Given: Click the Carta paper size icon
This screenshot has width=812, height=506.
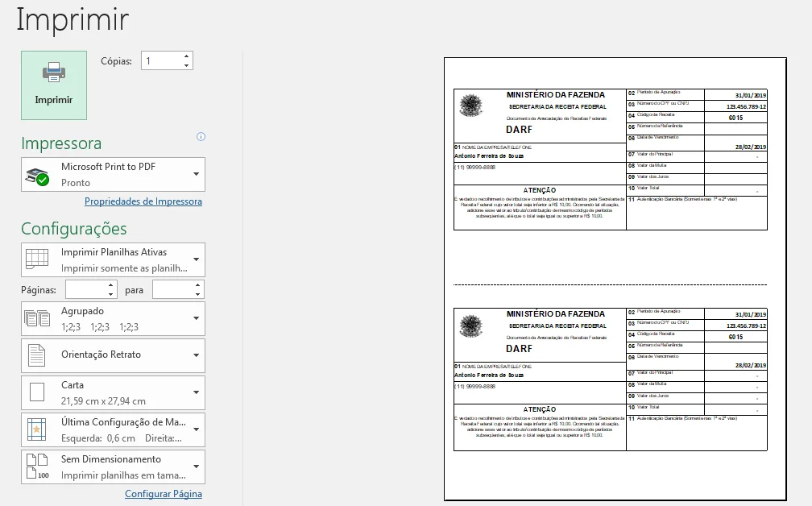Looking at the screenshot, I should click(x=37, y=392).
